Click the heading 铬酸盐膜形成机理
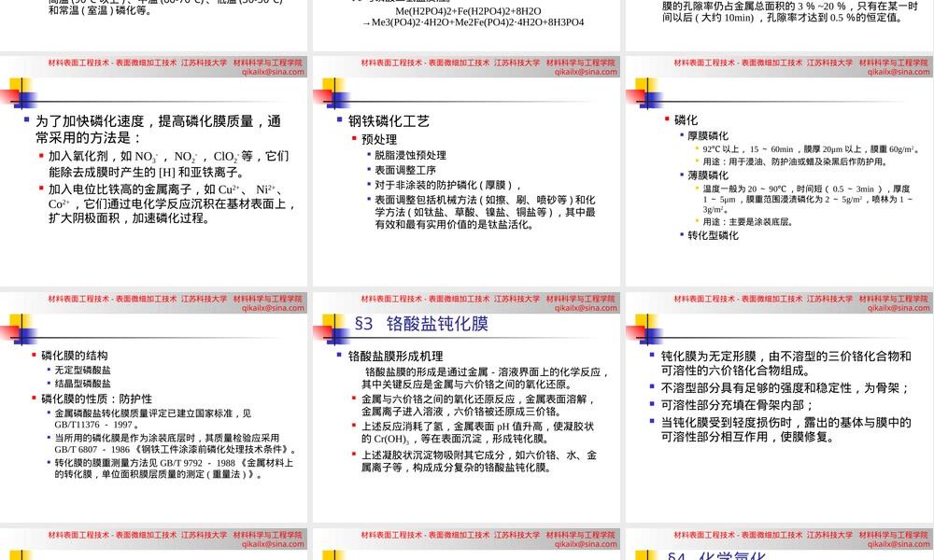 coord(395,357)
